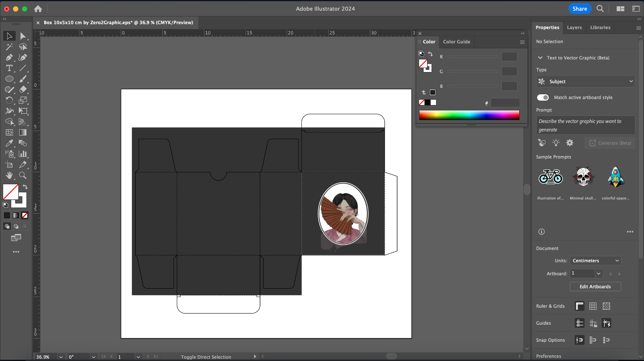Select the Gradient tool
The width and height of the screenshot is (644, 361).
(23, 132)
